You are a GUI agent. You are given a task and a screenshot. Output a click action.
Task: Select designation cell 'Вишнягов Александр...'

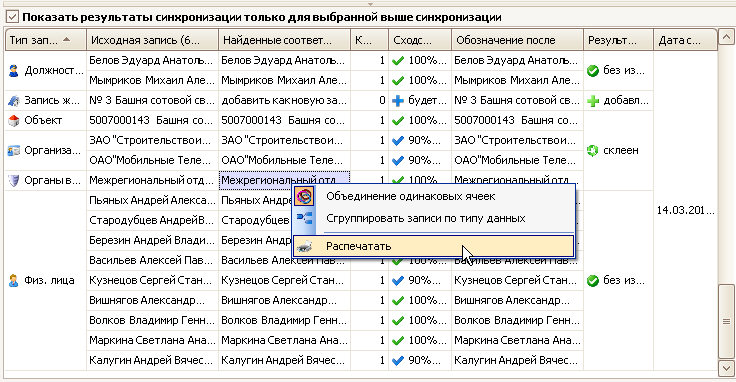517,300
